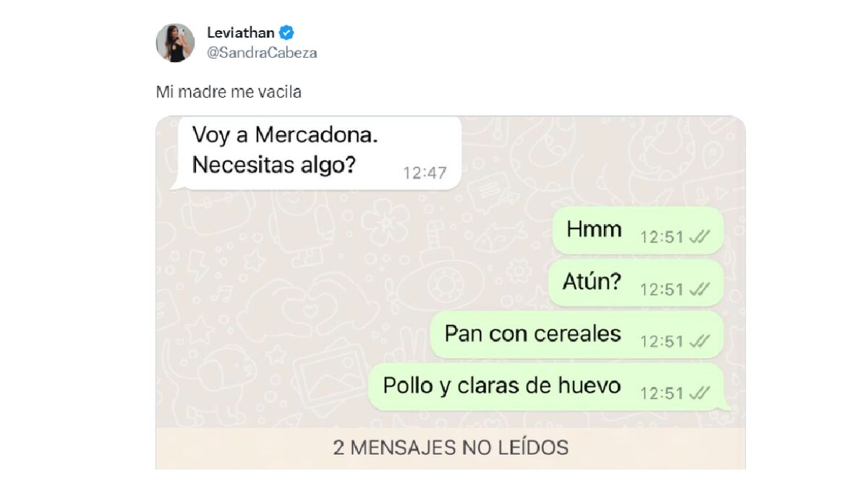Tap the 'Voy a Mercadona' message bubble
Screen dimensions: 868x488
coord(319,152)
